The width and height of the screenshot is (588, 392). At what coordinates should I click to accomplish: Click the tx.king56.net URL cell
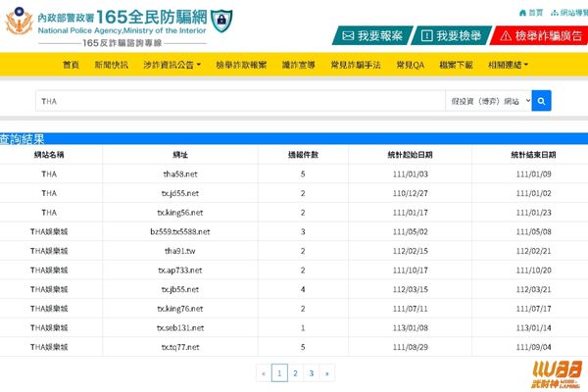[x=180, y=213]
